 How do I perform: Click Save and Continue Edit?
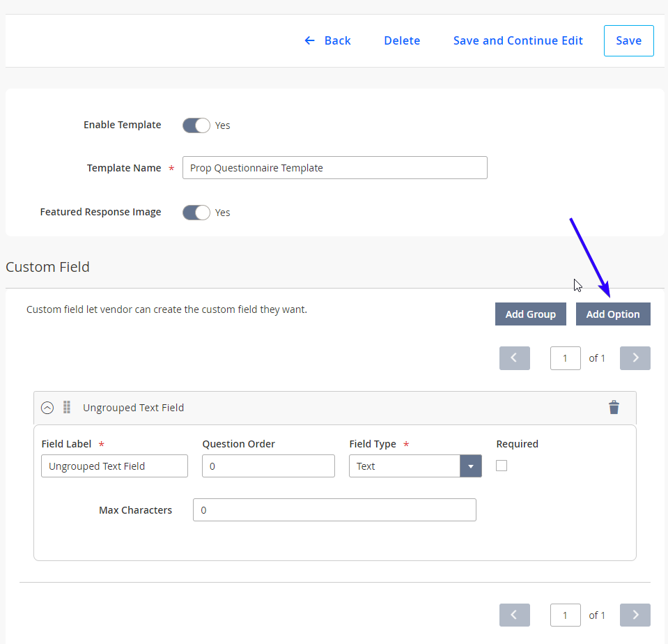point(518,40)
